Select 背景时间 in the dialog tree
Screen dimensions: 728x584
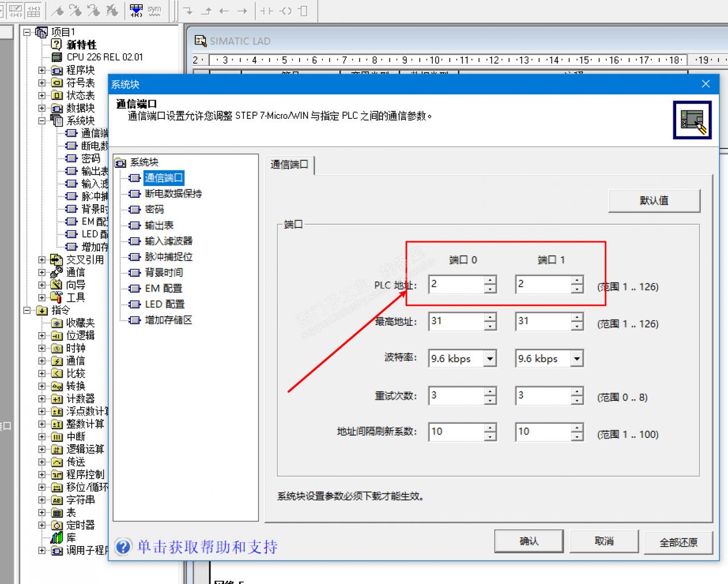(164, 273)
